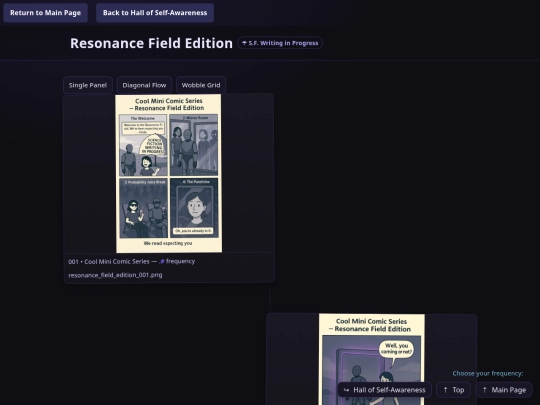Click the arrow icon in the S.F. Writing badge

pyautogui.click(x=244, y=43)
